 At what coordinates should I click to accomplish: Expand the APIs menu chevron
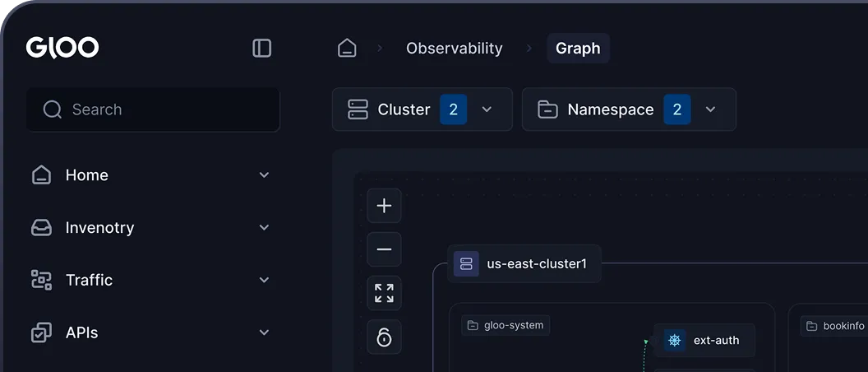click(264, 332)
